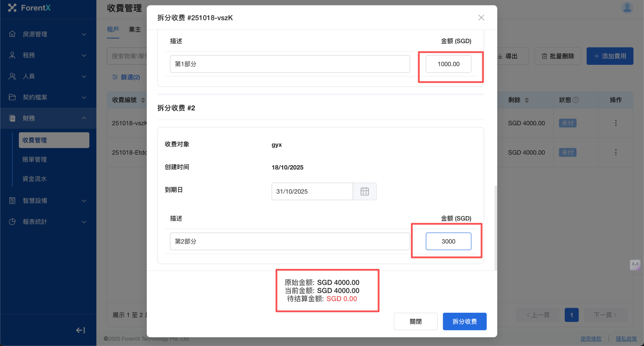The height and width of the screenshot is (346, 644).
Task: Click the 第1部分 description field
Action: (x=290, y=64)
